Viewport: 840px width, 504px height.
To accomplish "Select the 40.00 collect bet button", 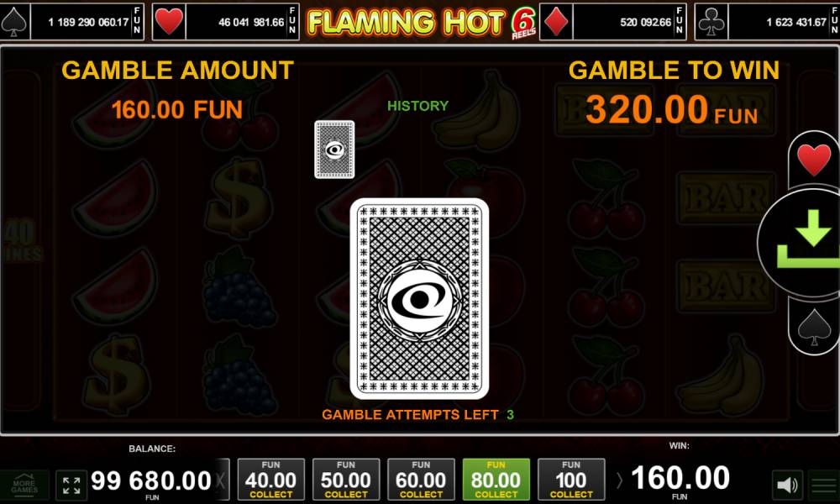I will tap(271, 480).
